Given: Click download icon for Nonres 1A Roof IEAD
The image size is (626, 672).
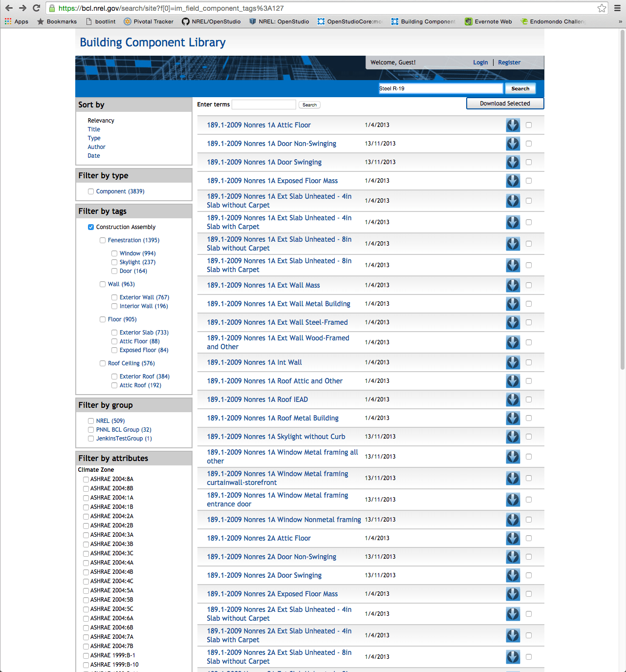Looking at the screenshot, I should [x=513, y=399].
